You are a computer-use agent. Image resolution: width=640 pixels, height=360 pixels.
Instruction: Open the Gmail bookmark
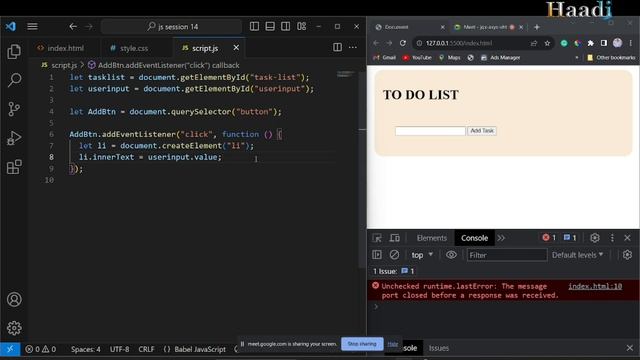[384, 58]
